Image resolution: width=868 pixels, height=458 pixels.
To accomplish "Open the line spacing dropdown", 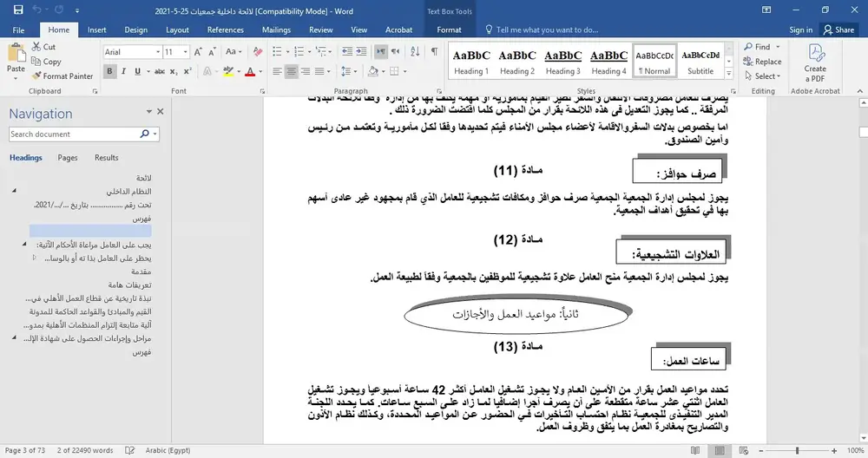I will 355,71.
